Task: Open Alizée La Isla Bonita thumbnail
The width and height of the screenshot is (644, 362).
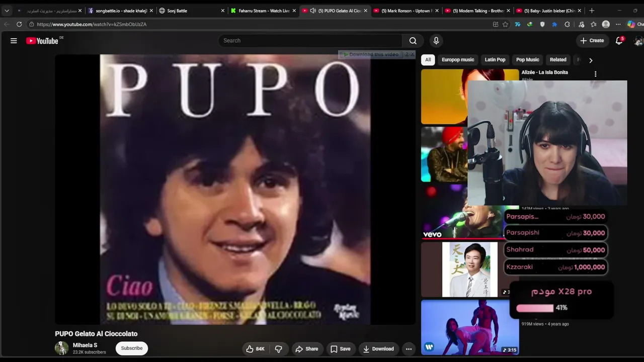Action: (x=445, y=97)
